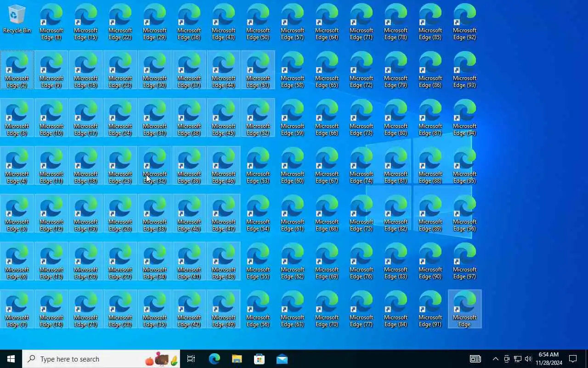The height and width of the screenshot is (368, 588).
Task: Launch File Explorer from the taskbar
Action: point(237,359)
